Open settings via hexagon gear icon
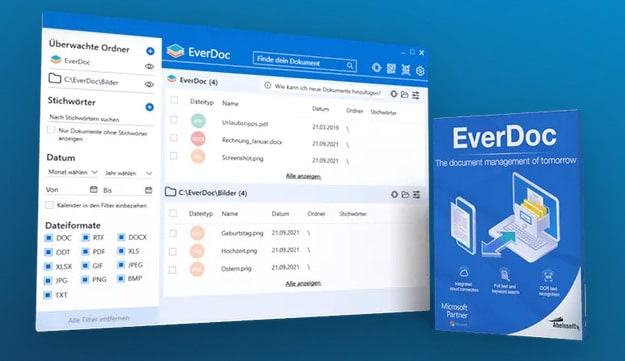Viewport: 625px width, 361px height. pos(420,71)
